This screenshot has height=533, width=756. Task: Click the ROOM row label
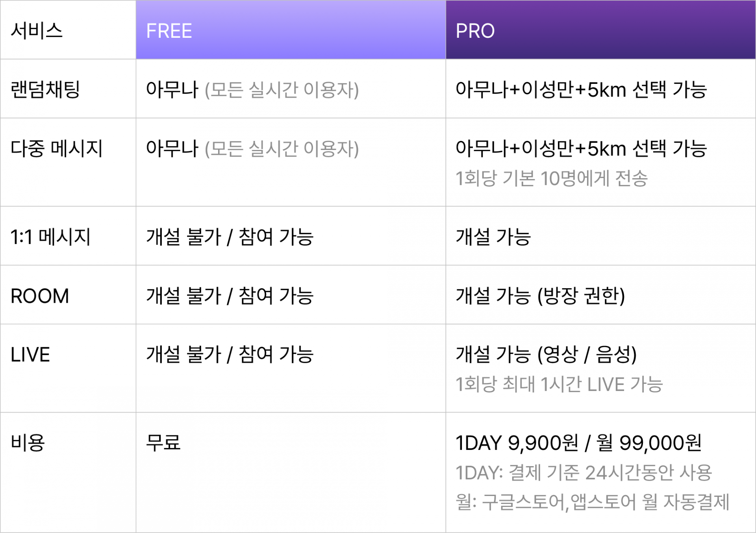(40, 296)
